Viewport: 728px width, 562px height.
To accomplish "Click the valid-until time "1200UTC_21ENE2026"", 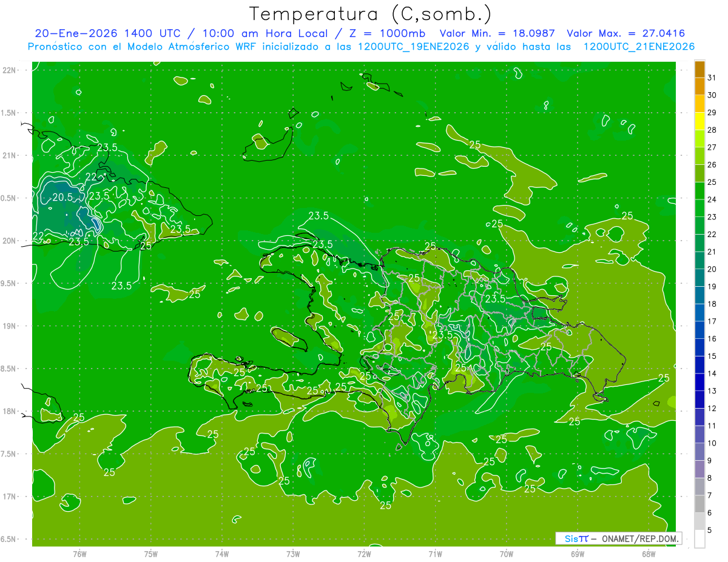I will 639,47.
